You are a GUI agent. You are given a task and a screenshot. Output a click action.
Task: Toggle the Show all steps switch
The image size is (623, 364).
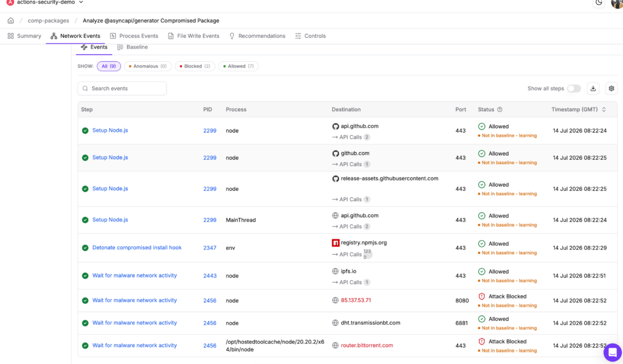(574, 89)
